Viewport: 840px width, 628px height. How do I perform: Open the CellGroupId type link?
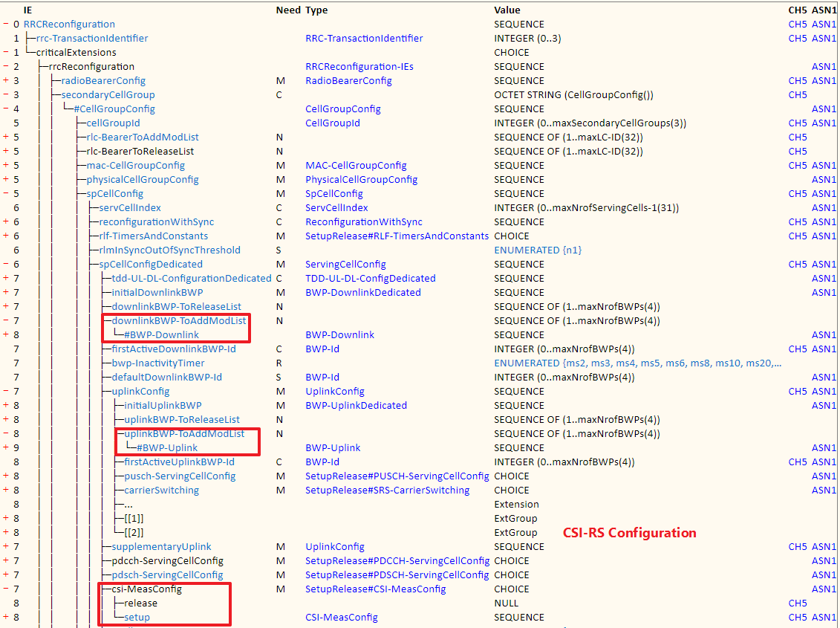[x=333, y=123]
